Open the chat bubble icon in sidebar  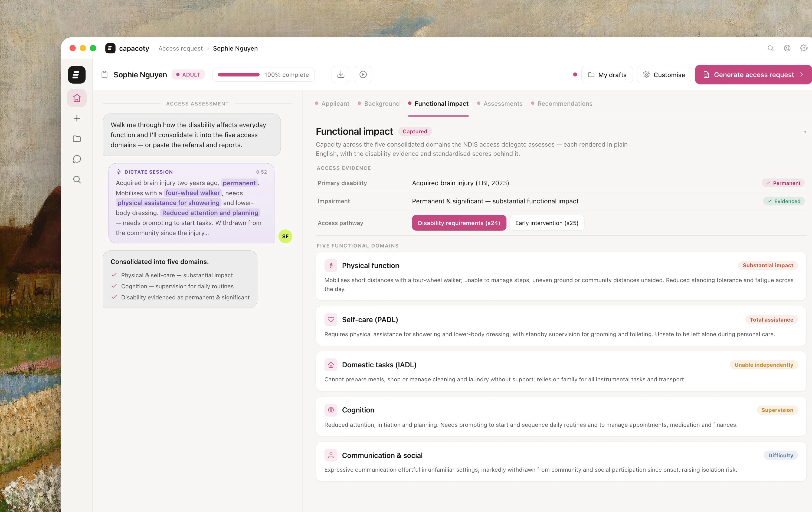77,159
